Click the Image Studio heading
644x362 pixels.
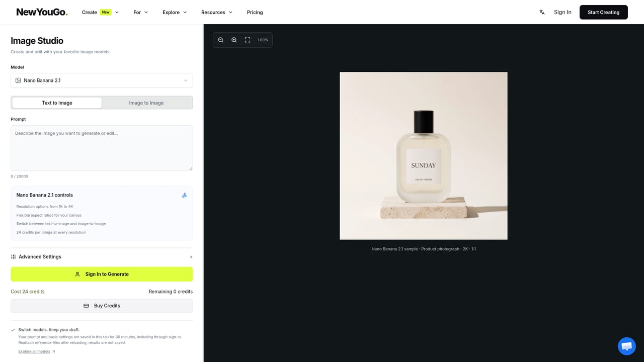[37, 41]
